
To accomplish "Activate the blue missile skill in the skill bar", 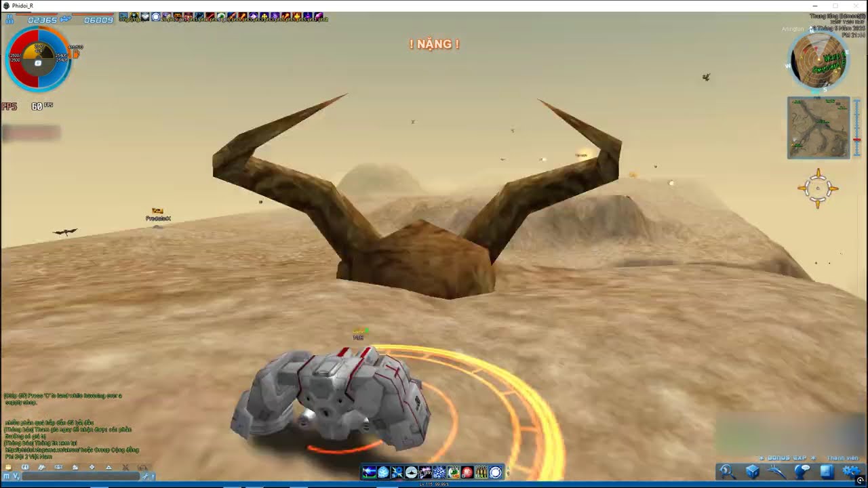I will [x=369, y=472].
